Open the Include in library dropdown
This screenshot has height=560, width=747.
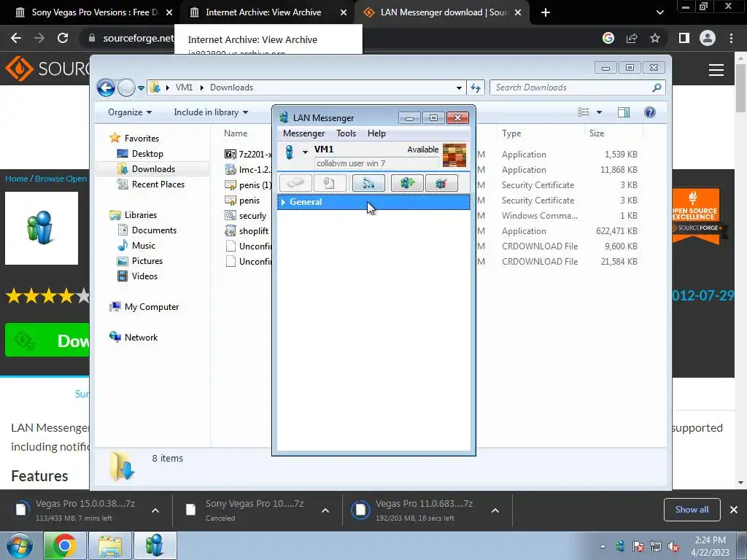coord(211,112)
